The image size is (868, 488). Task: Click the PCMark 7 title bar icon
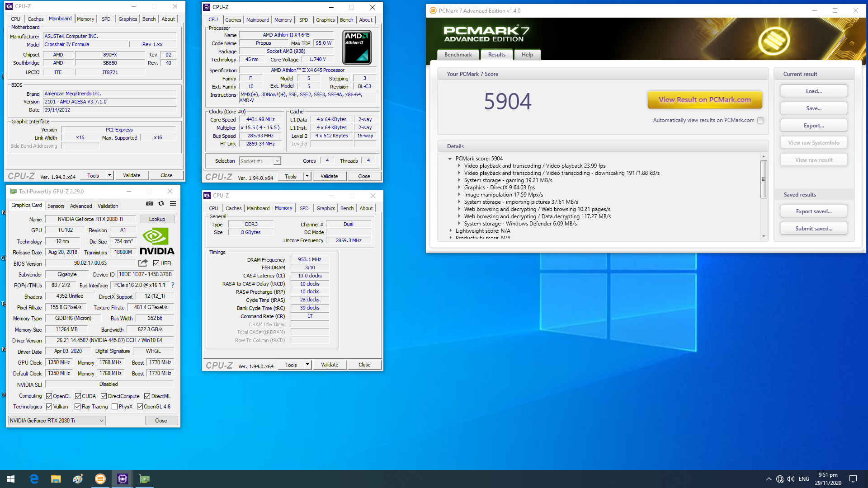coord(433,10)
